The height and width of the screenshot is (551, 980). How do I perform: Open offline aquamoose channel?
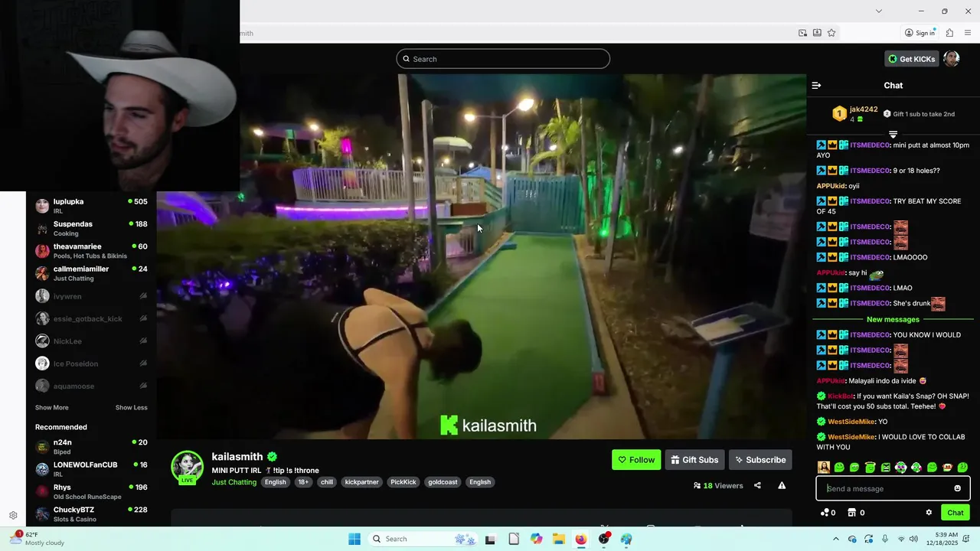click(x=91, y=386)
